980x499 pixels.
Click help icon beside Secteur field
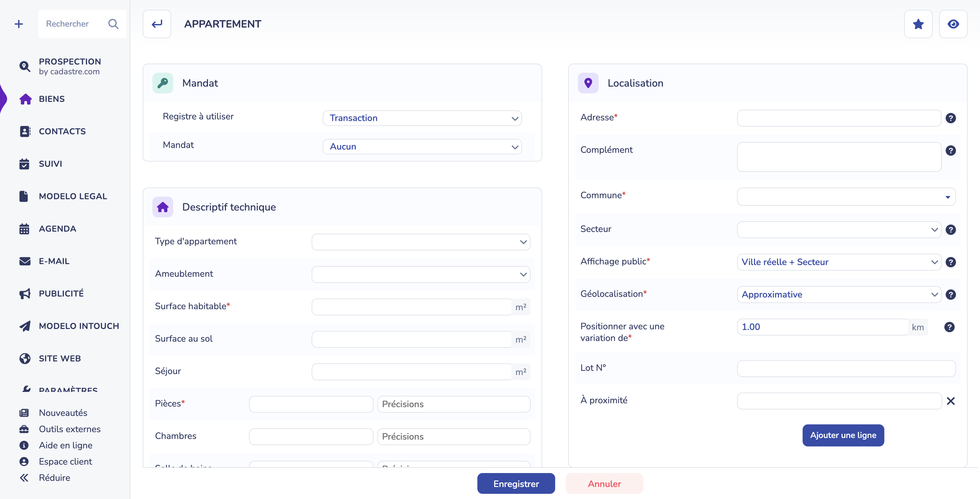coord(950,229)
